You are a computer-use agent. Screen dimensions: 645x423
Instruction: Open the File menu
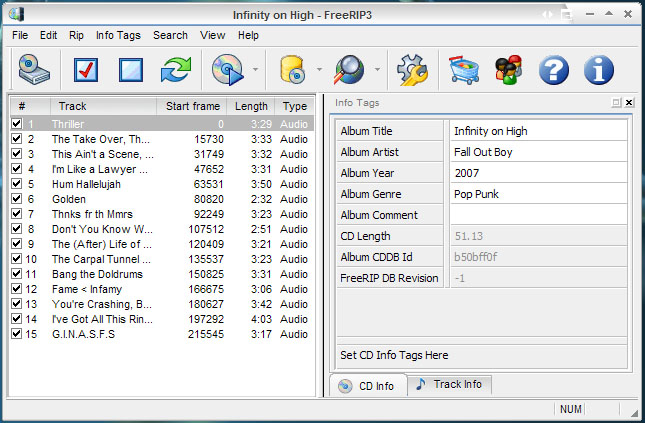click(20, 35)
